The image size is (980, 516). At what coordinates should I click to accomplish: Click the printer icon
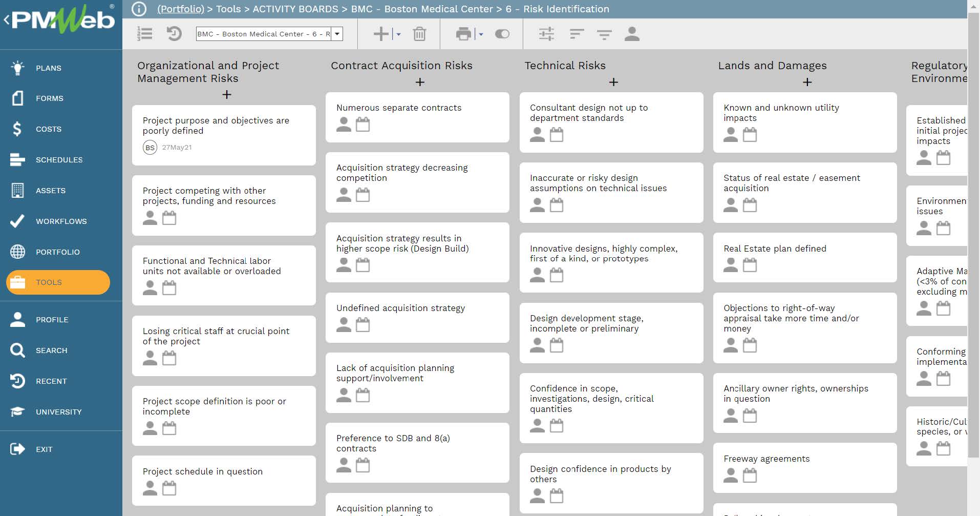coord(463,34)
